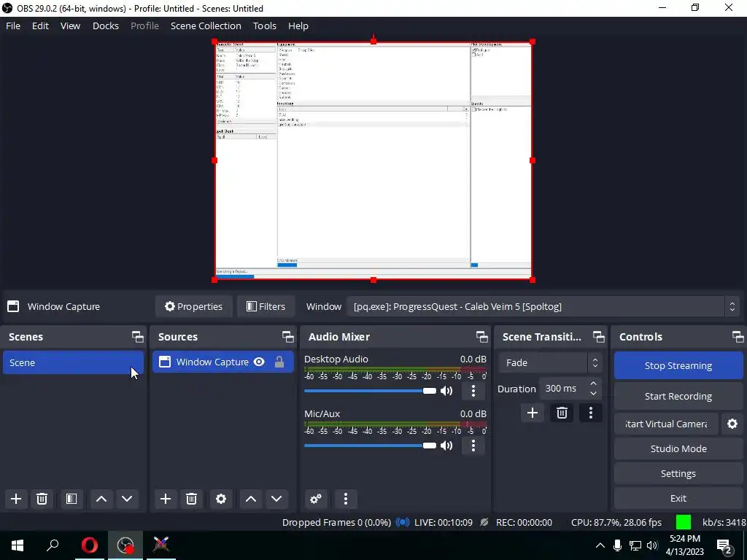Open the Tools menu

point(264,26)
